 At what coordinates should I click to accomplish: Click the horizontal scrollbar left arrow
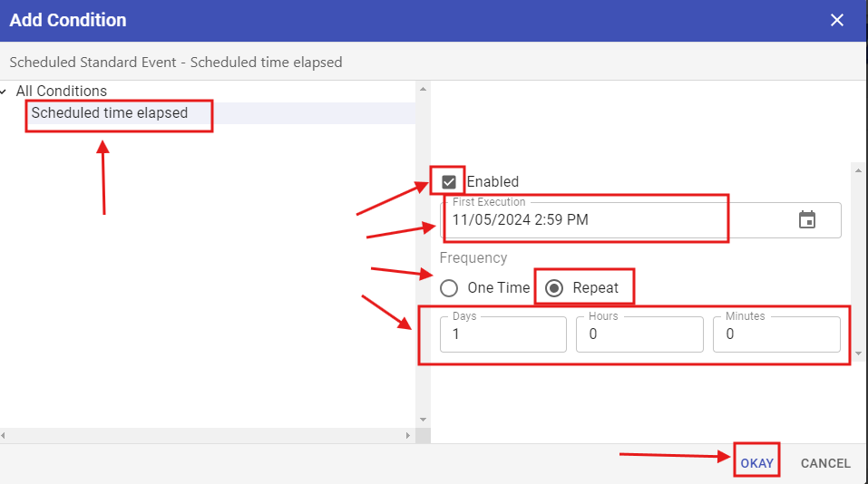pos(5,436)
